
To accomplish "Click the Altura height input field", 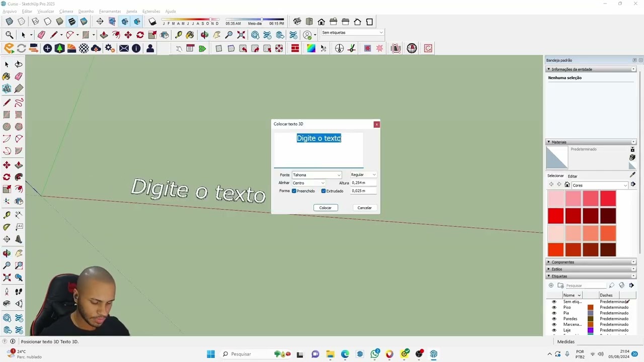I will click(364, 183).
